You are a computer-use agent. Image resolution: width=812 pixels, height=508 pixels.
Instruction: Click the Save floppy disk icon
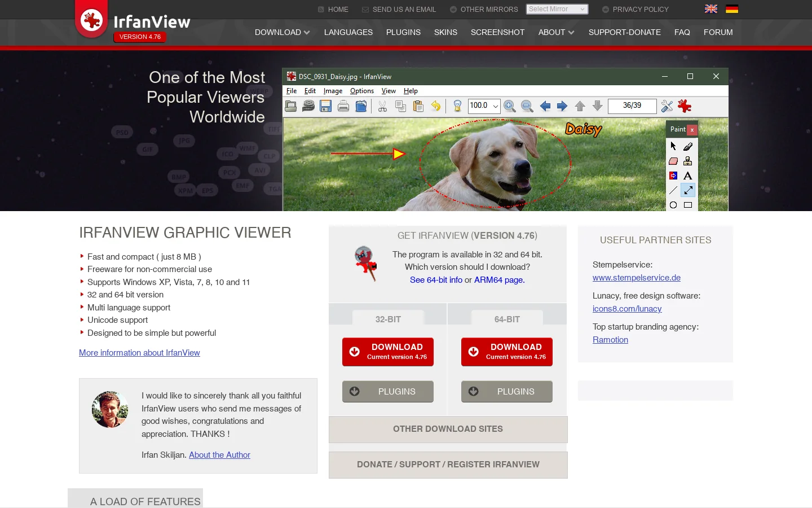(x=325, y=106)
